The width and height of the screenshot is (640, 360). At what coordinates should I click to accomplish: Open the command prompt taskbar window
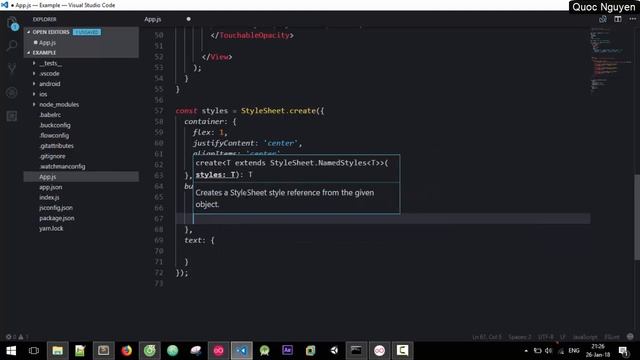[356, 351]
